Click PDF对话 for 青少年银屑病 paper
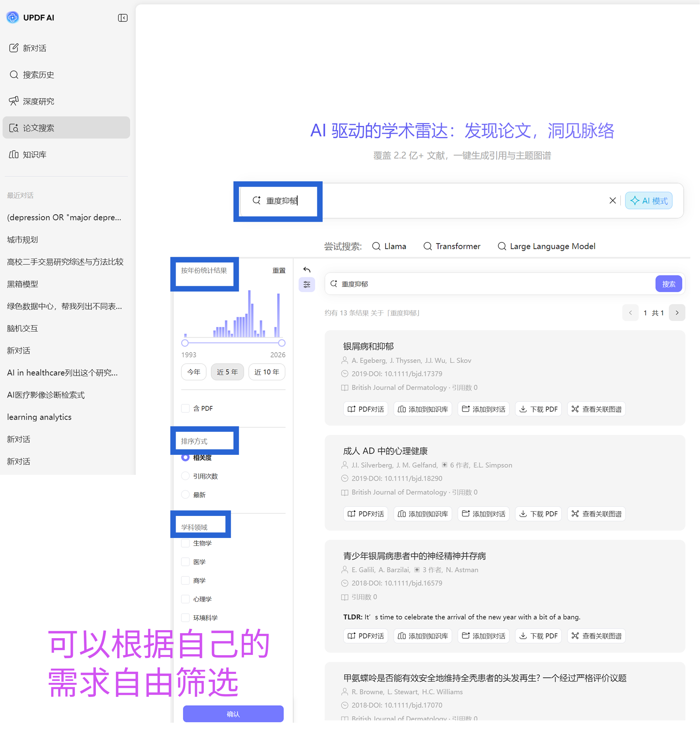Image resolution: width=700 pixels, height=738 pixels. (366, 636)
